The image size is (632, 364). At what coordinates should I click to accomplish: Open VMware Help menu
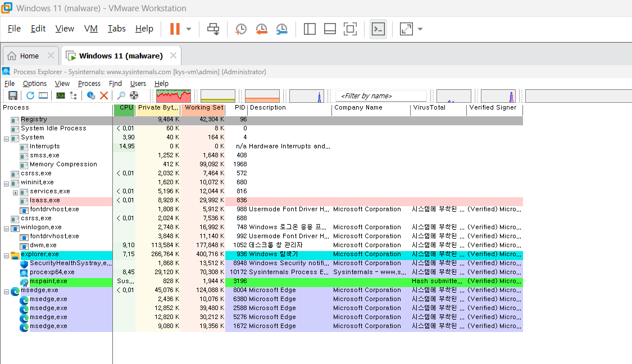coord(144,29)
